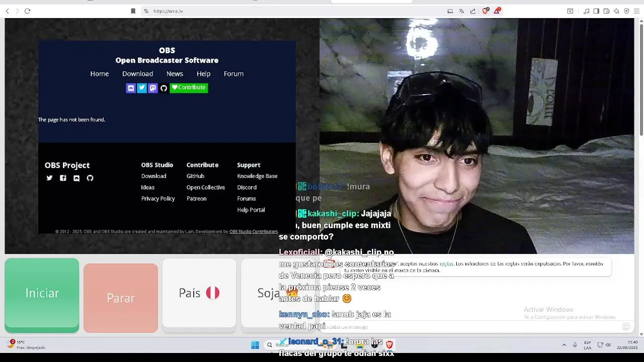Open the Home menu item
The height and width of the screenshot is (362, 644).
click(100, 74)
